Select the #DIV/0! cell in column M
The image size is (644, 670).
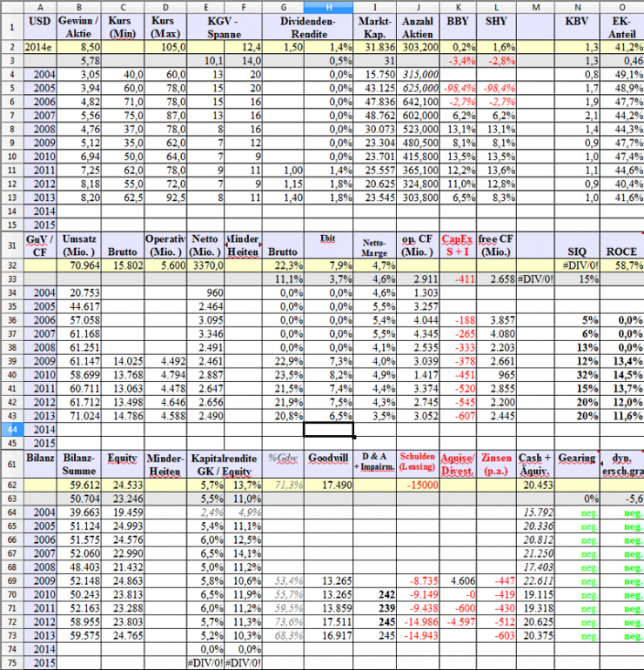click(x=535, y=279)
